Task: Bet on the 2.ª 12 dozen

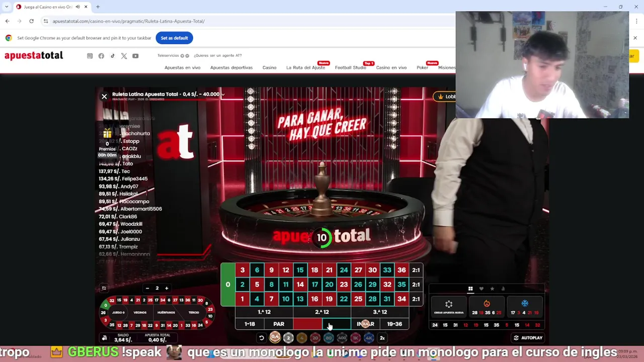Action: [x=322, y=312]
